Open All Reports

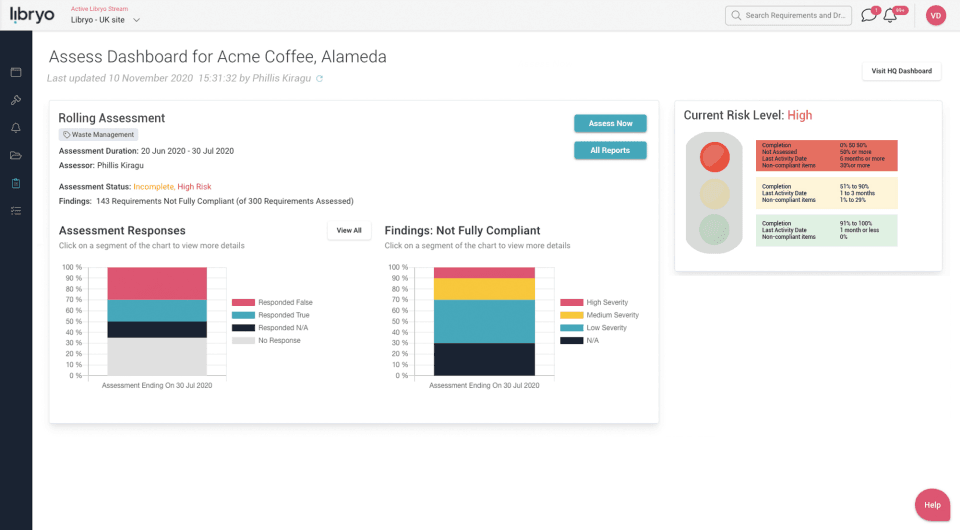coord(610,150)
